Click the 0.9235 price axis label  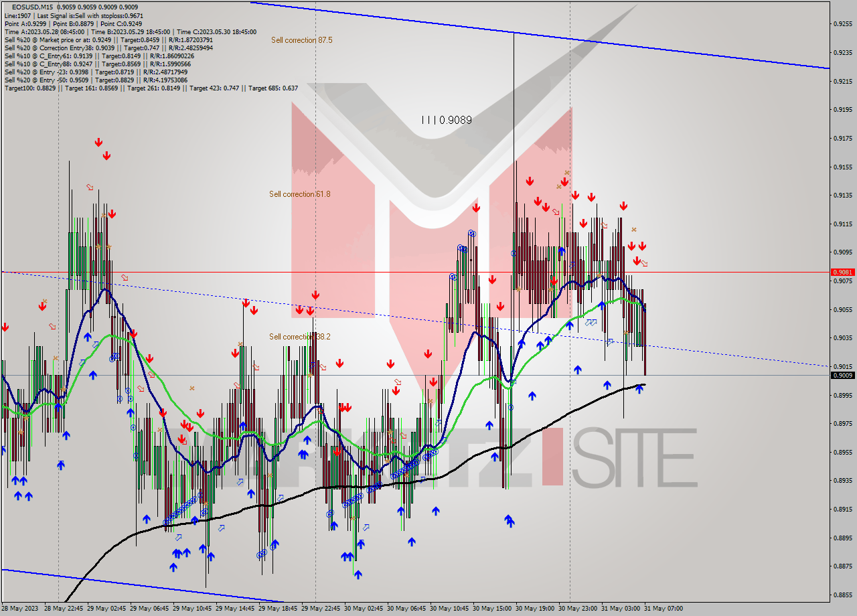click(x=842, y=52)
